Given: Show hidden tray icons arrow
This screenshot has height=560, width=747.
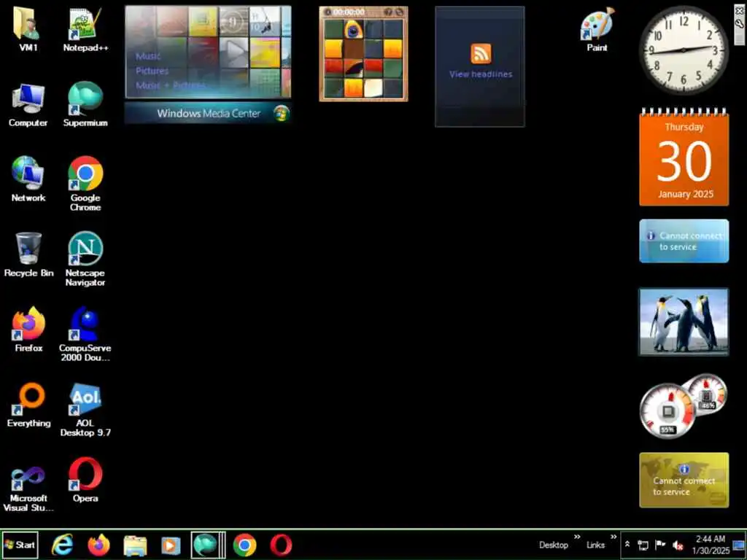Looking at the screenshot, I should coord(627,544).
